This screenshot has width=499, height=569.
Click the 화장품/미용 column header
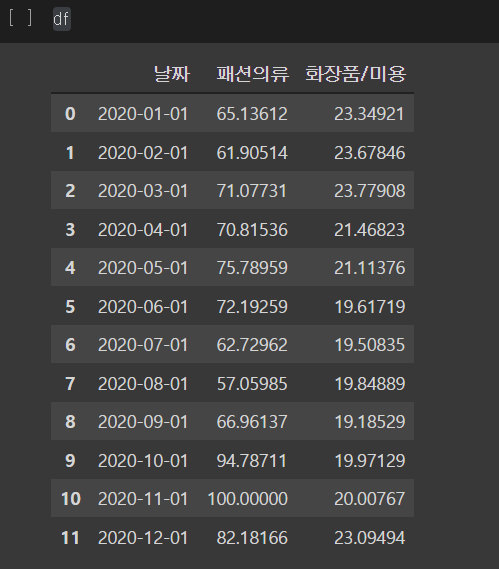point(355,74)
